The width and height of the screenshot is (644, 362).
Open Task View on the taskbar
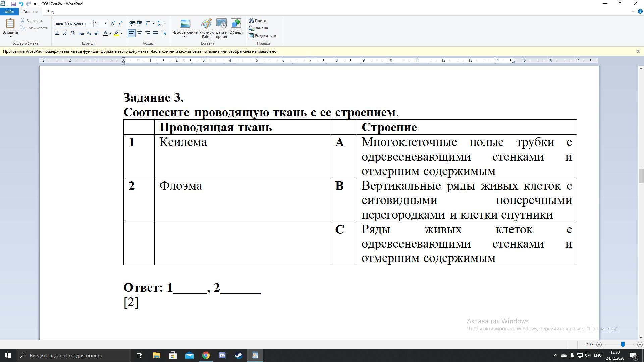click(140, 355)
